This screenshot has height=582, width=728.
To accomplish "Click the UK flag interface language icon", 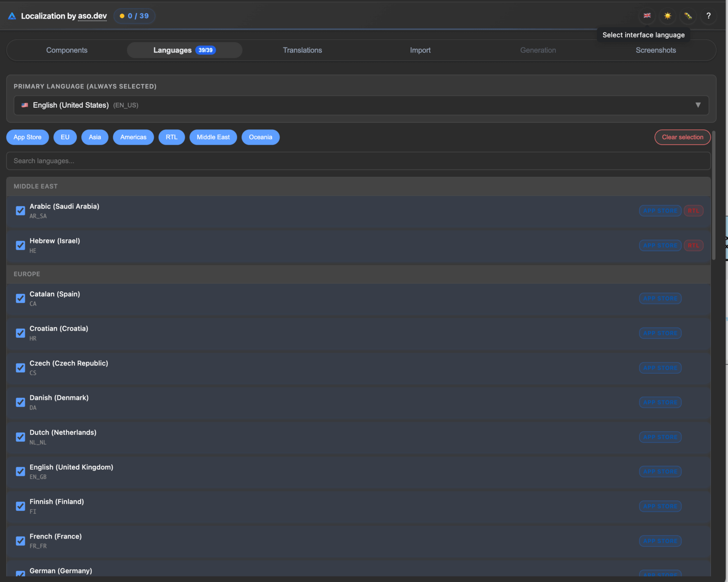I will (x=647, y=16).
